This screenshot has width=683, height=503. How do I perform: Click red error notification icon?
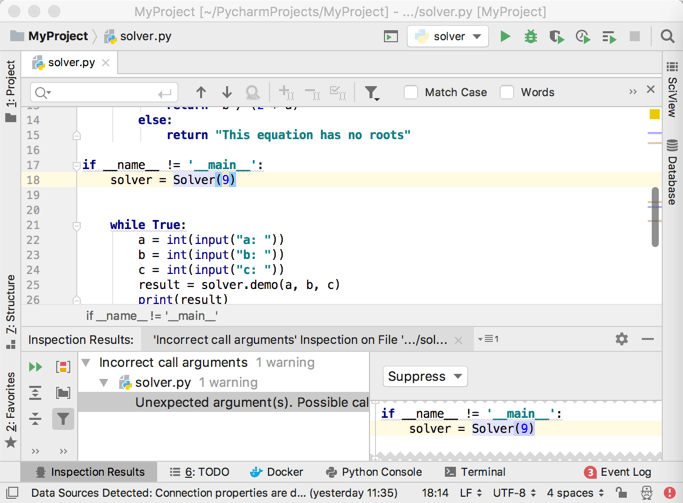[669, 493]
